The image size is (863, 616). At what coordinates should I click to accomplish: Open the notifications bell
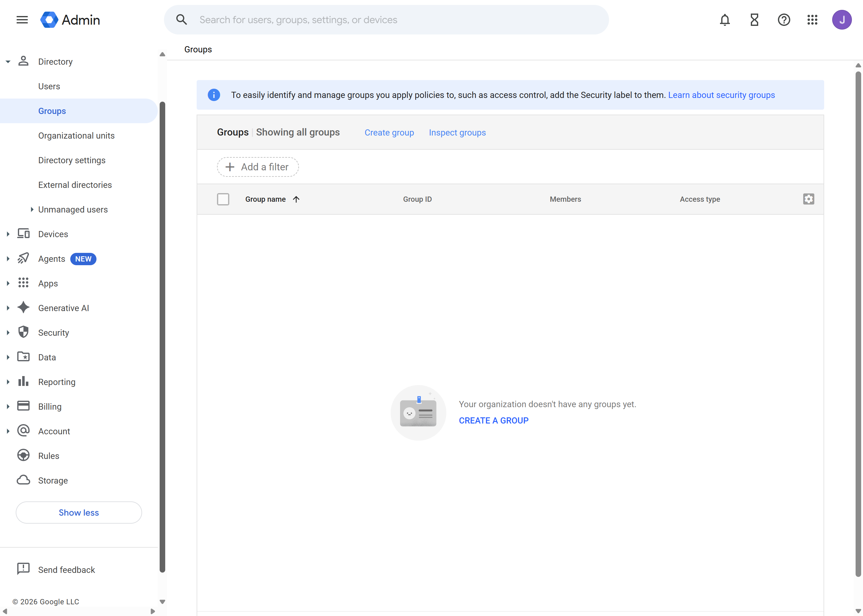pos(725,20)
